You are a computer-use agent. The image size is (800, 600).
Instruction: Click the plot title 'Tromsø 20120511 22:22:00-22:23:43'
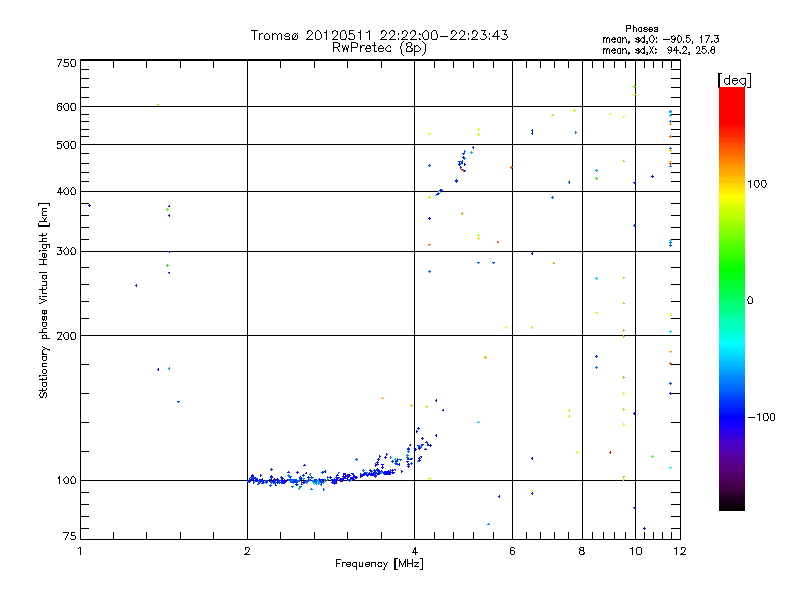(379, 35)
